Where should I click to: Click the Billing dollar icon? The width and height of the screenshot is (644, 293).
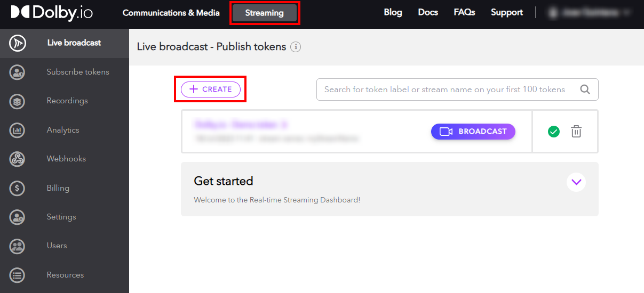point(18,188)
